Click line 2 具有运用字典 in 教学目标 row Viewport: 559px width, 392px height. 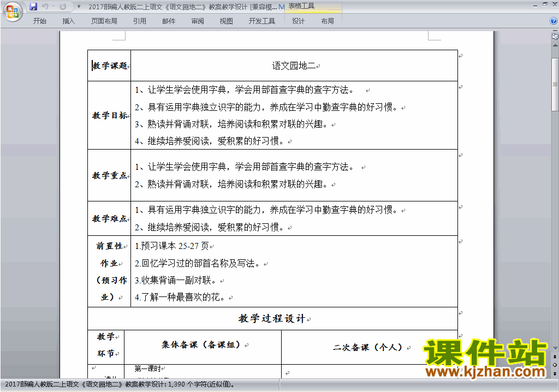pyautogui.click(x=266, y=107)
